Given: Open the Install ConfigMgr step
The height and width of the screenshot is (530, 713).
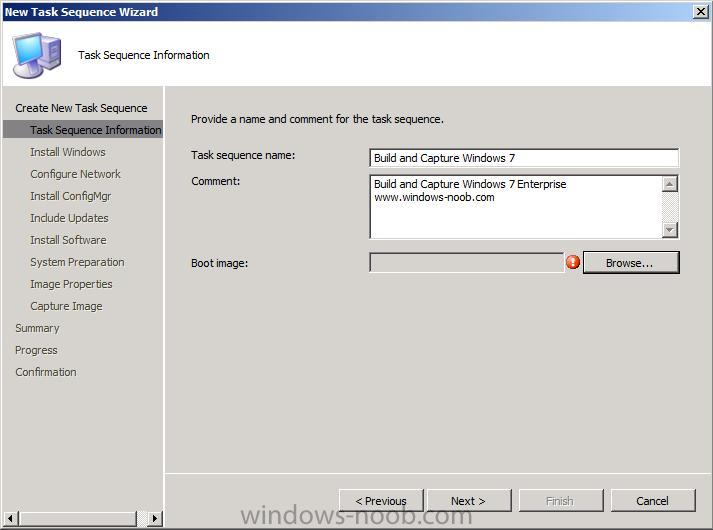Looking at the screenshot, I should point(70,196).
